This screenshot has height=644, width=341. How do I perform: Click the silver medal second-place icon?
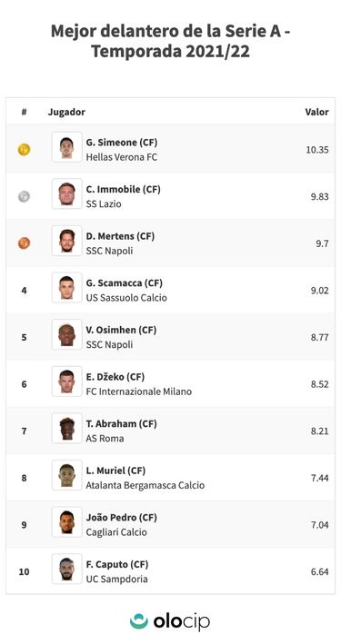coord(24,197)
